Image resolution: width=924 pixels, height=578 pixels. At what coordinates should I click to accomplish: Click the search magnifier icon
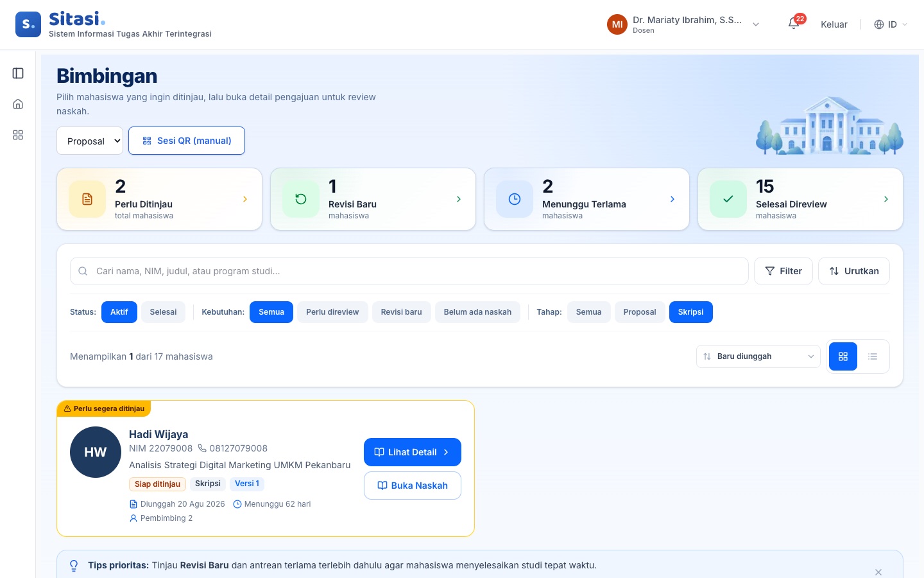click(x=83, y=271)
